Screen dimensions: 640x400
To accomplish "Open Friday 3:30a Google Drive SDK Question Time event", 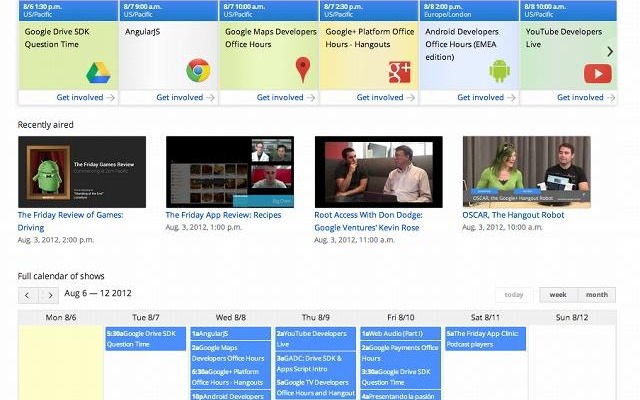I will point(400,377).
